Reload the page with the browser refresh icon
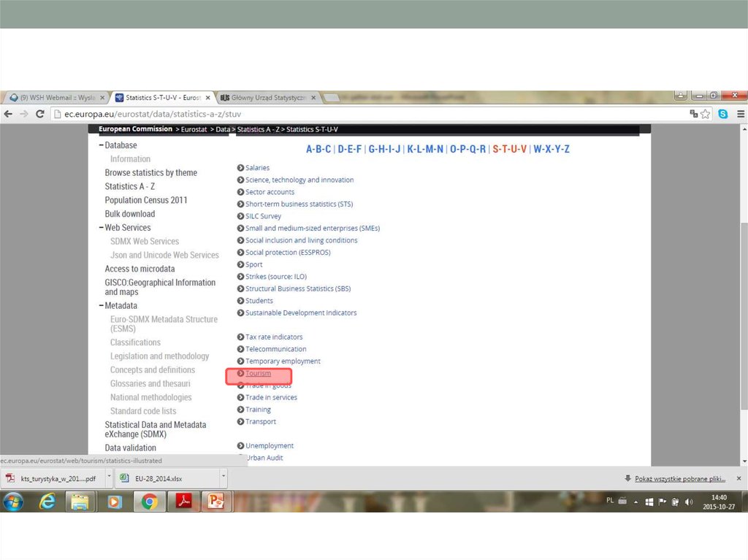This screenshot has height=560, width=748. (40, 114)
